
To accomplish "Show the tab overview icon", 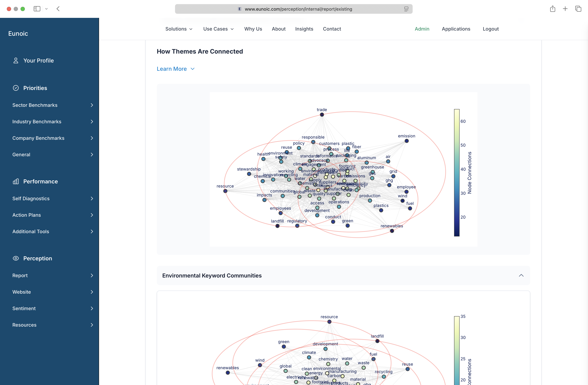I will pos(578,9).
